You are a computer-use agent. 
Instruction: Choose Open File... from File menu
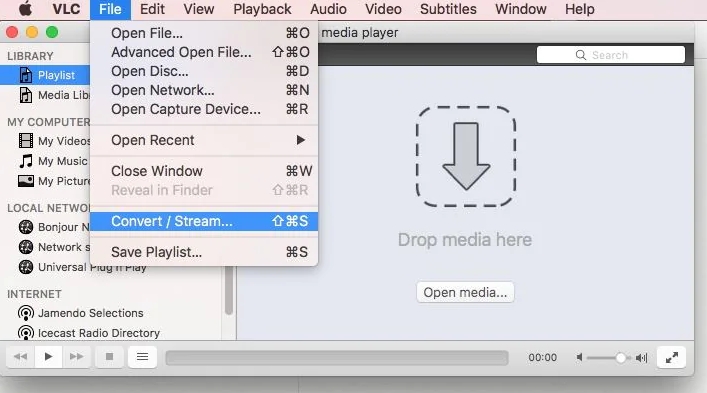coord(204,33)
